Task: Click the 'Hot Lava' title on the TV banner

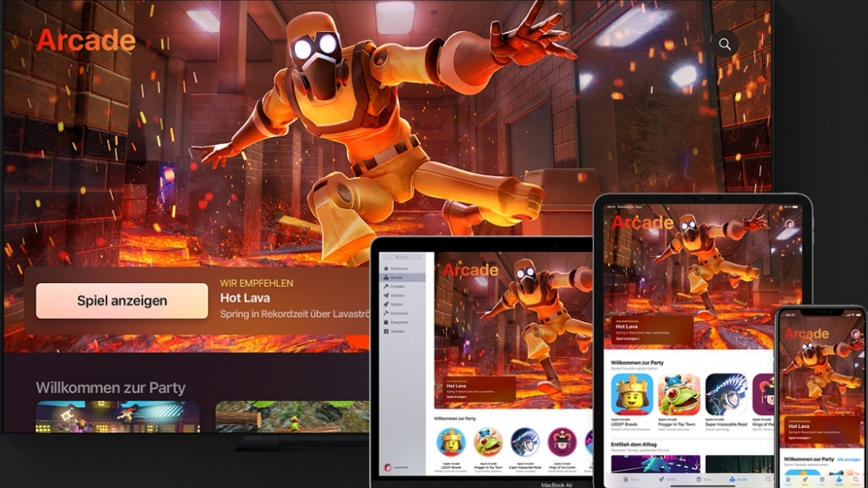Action: point(245,298)
